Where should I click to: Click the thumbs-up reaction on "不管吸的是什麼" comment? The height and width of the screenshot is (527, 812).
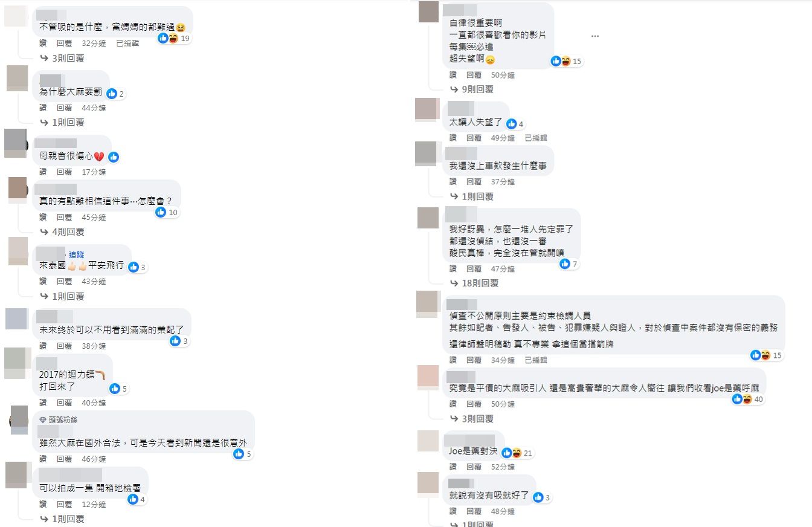(x=162, y=37)
